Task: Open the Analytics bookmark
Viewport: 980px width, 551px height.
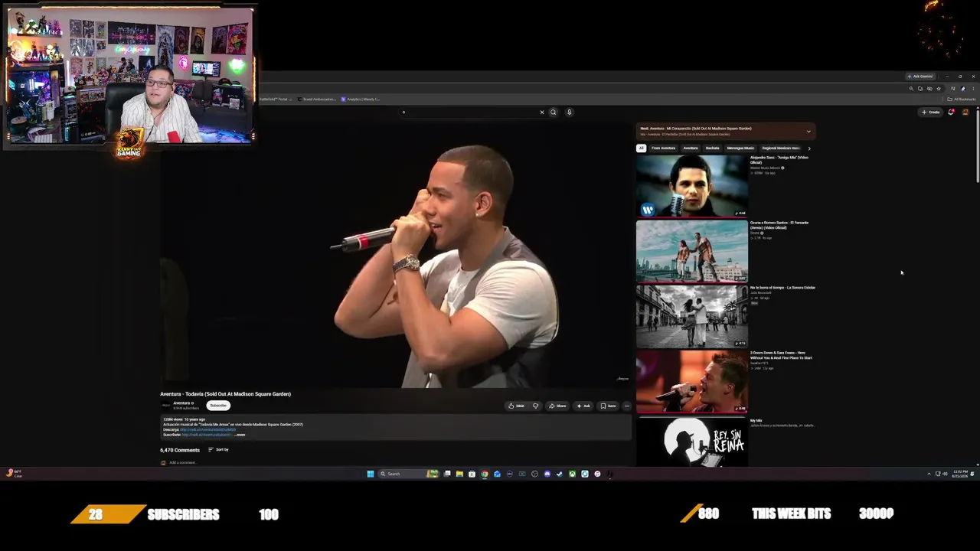Action: (x=361, y=99)
